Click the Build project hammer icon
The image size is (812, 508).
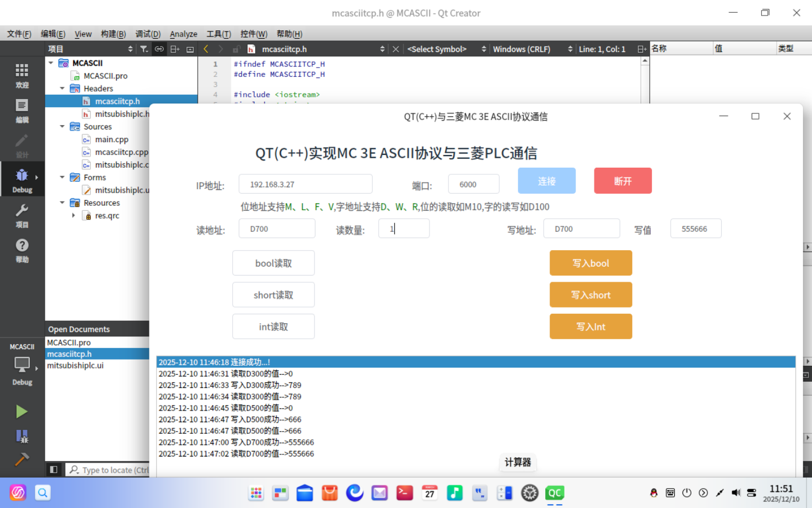(x=22, y=459)
